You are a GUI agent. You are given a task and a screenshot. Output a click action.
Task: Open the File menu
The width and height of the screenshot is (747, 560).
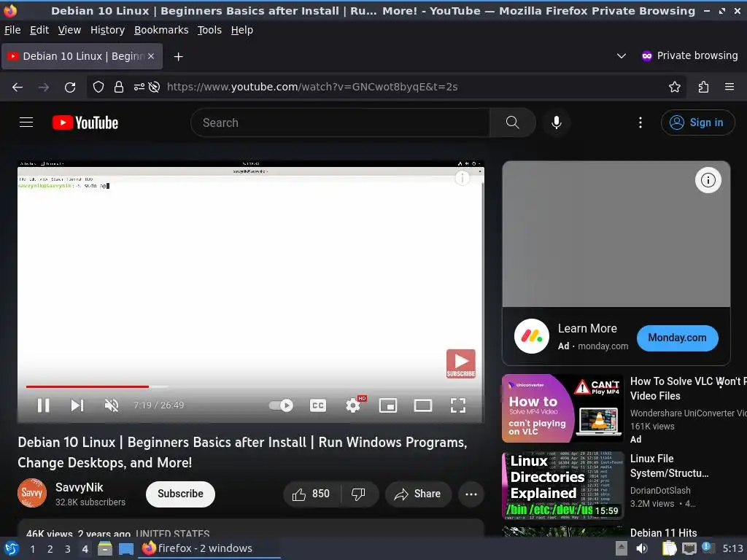tap(12, 30)
